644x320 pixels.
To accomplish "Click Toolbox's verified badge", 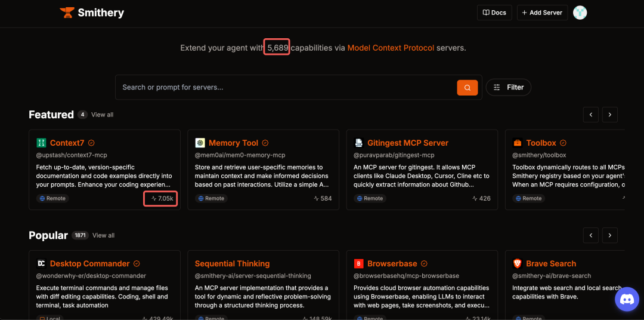I will [563, 143].
